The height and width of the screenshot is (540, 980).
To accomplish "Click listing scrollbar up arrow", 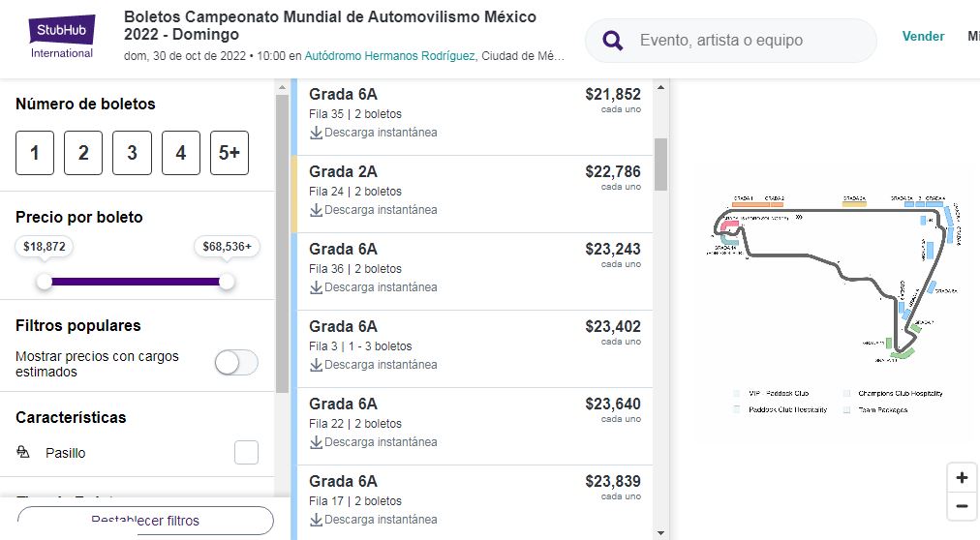I will click(660, 87).
